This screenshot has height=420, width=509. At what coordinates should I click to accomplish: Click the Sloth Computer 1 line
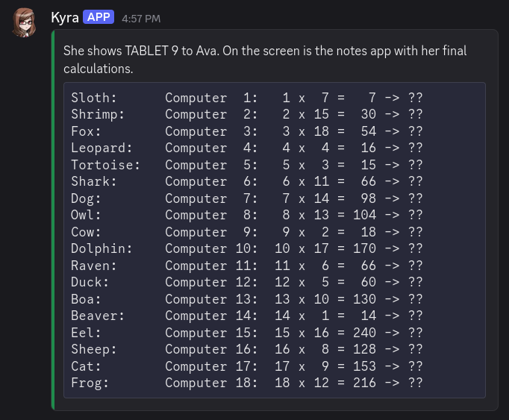point(247,98)
